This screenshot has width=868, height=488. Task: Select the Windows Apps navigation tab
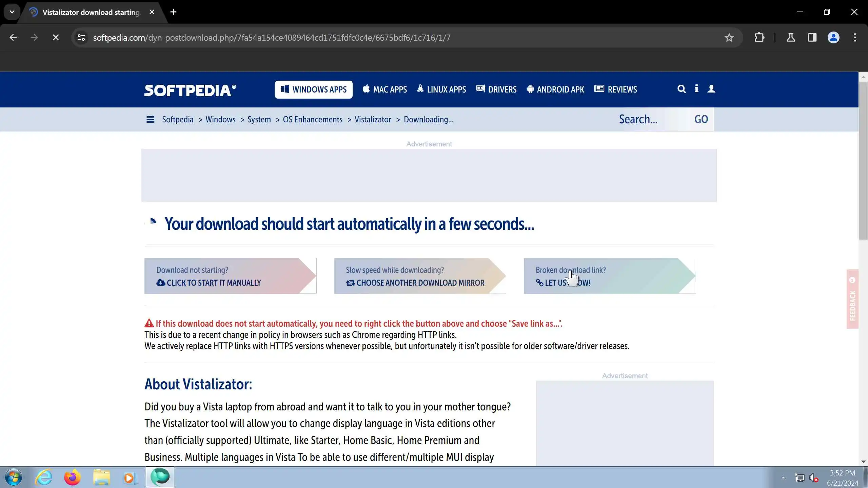click(x=314, y=89)
